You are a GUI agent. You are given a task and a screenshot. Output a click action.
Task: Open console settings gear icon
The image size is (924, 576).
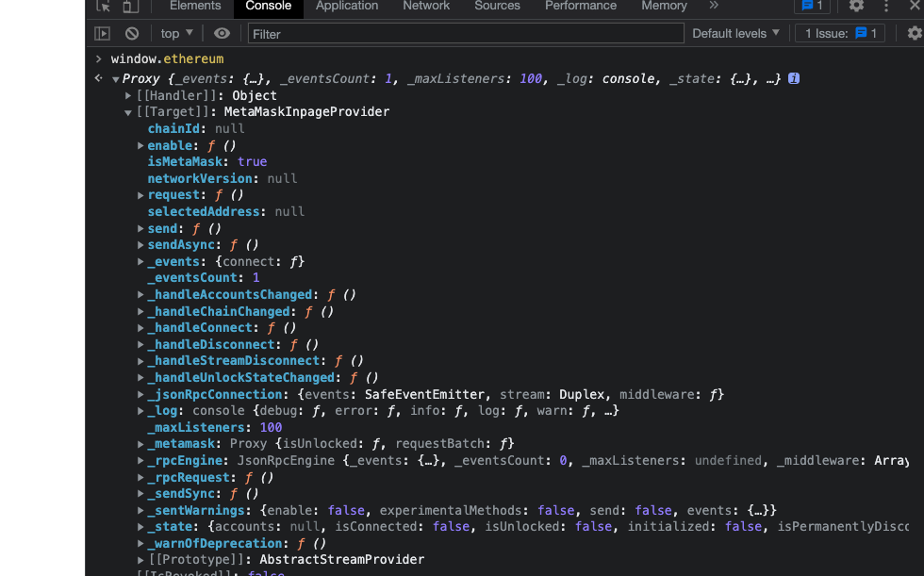(x=914, y=33)
